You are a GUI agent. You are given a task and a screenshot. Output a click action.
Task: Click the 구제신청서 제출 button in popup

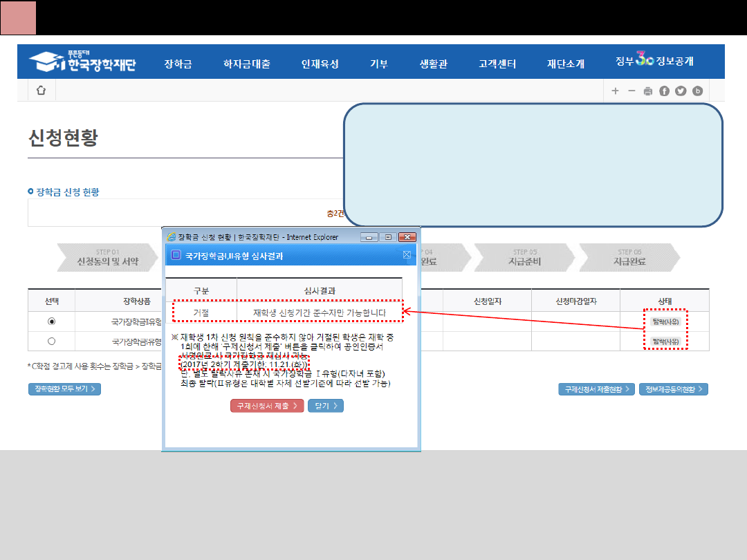267,406
